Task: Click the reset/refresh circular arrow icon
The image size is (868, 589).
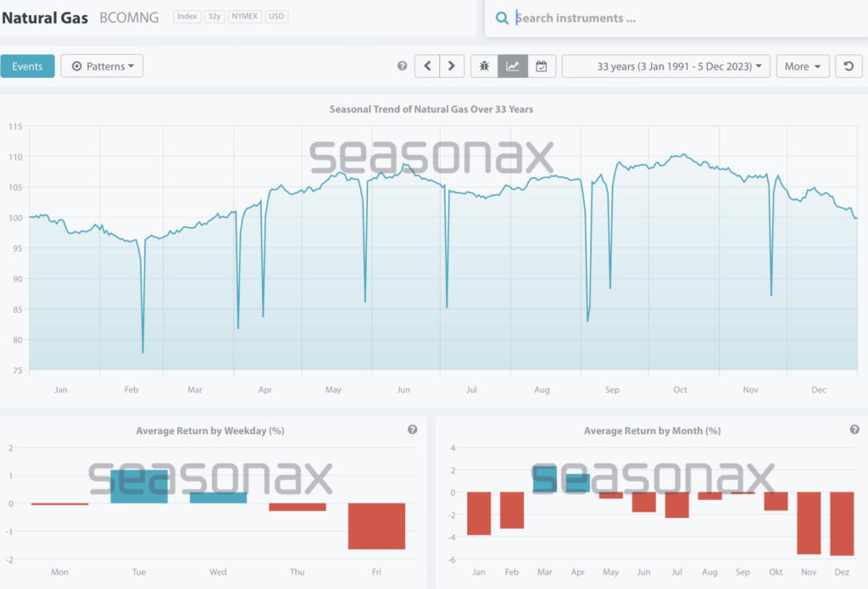Action: [x=849, y=66]
